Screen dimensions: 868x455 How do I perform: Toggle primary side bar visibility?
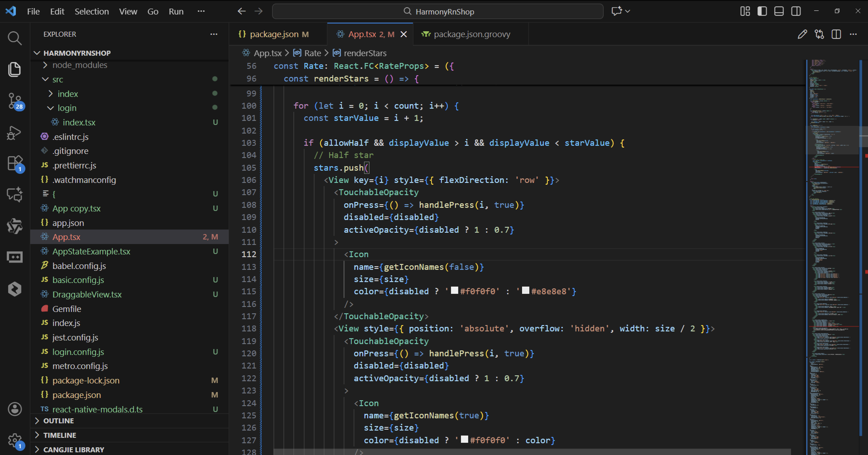762,11
